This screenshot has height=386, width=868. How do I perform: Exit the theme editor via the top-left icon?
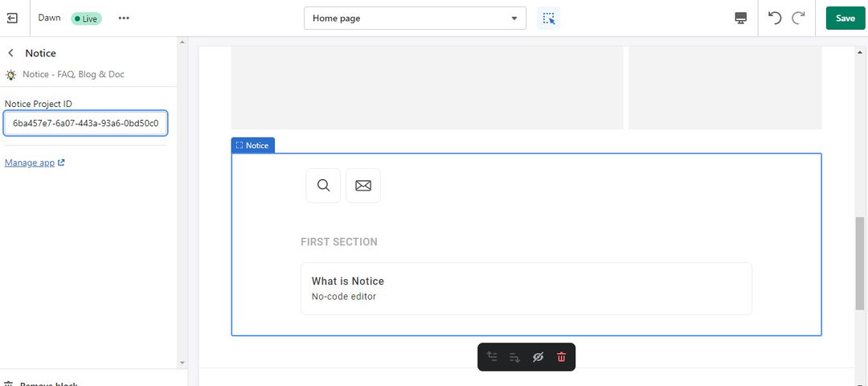pyautogui.click(x=12, y=18)
